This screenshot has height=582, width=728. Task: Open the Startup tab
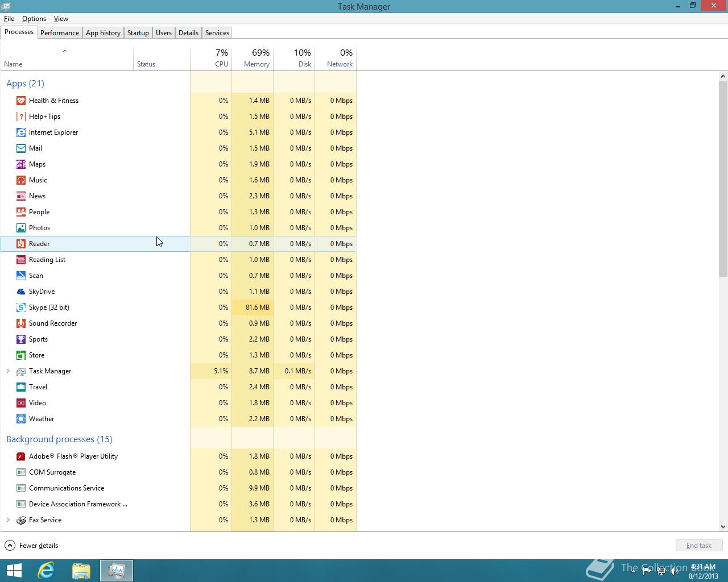[x=138, y=33]
